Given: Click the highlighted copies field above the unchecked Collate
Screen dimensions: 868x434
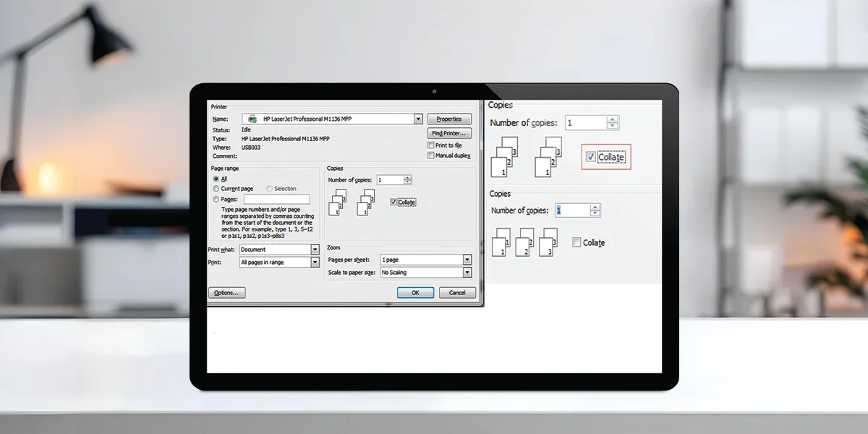Looking at the screenshot, I should click(572, 210).
